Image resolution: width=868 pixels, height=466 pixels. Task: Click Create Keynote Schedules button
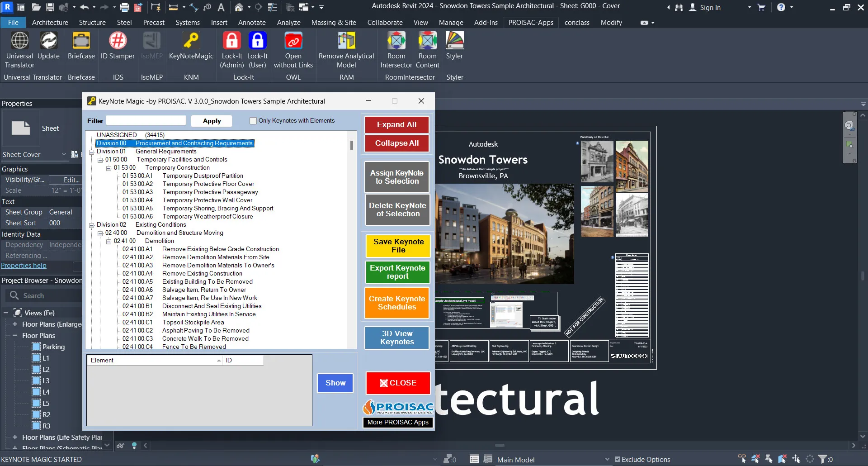[397, 303]
